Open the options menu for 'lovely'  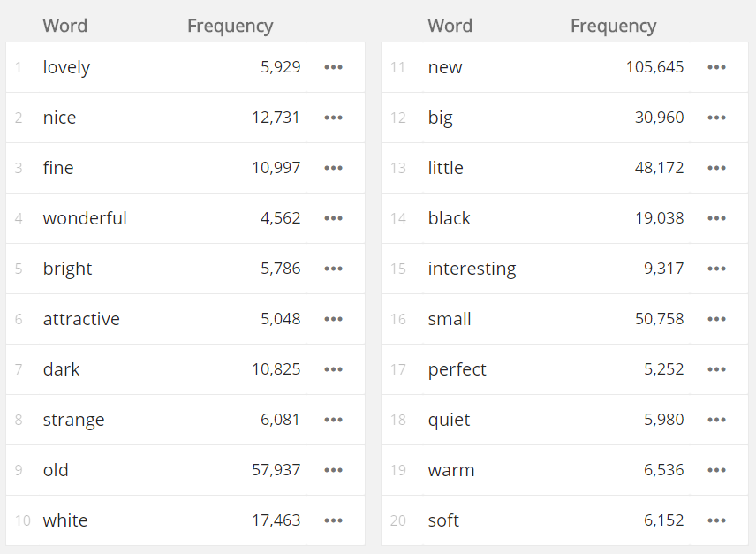(x=333, y=67)
